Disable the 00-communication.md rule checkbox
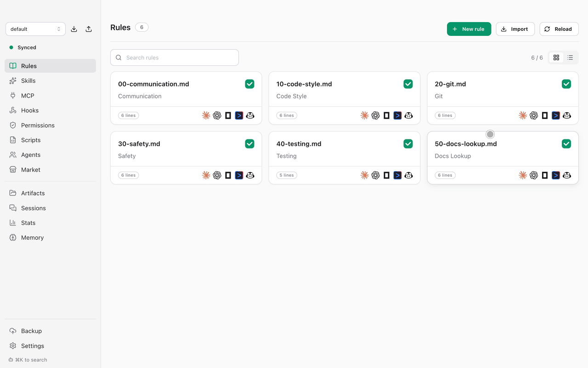The width and height of the screenshot is (588, 368). coord(250,84)
